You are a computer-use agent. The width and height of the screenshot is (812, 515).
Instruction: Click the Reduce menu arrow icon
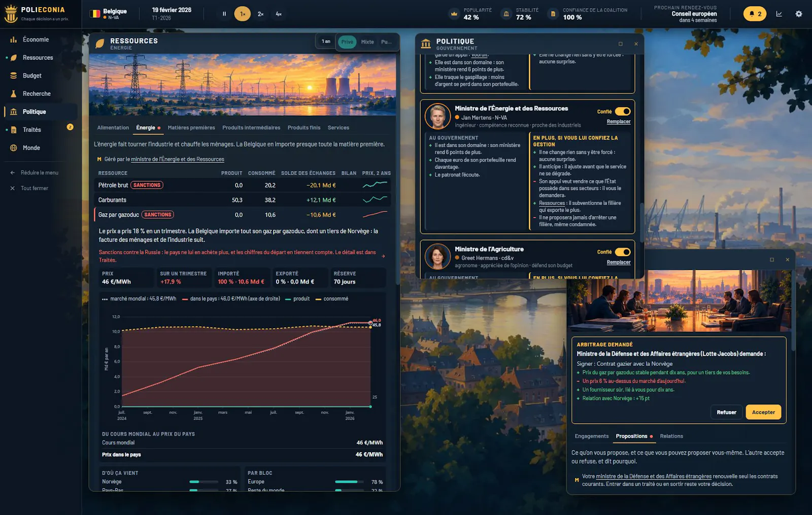(13, 173)
